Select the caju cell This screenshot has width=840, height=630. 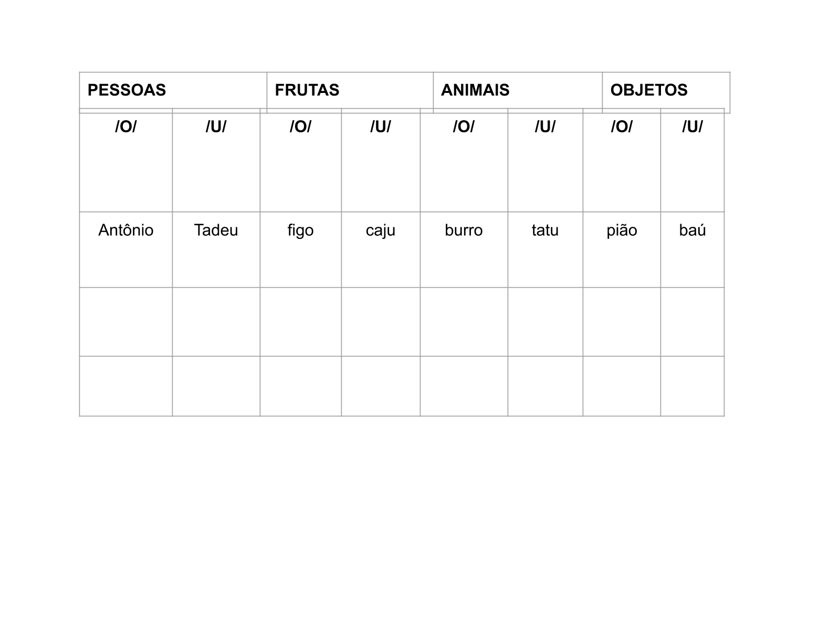[x=381, y=230]
